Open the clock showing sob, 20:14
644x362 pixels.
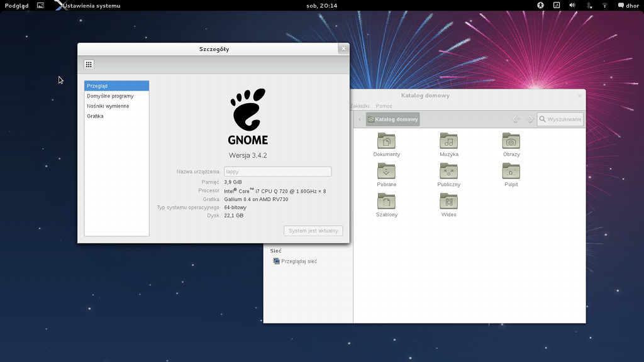[x=322, y=5]
